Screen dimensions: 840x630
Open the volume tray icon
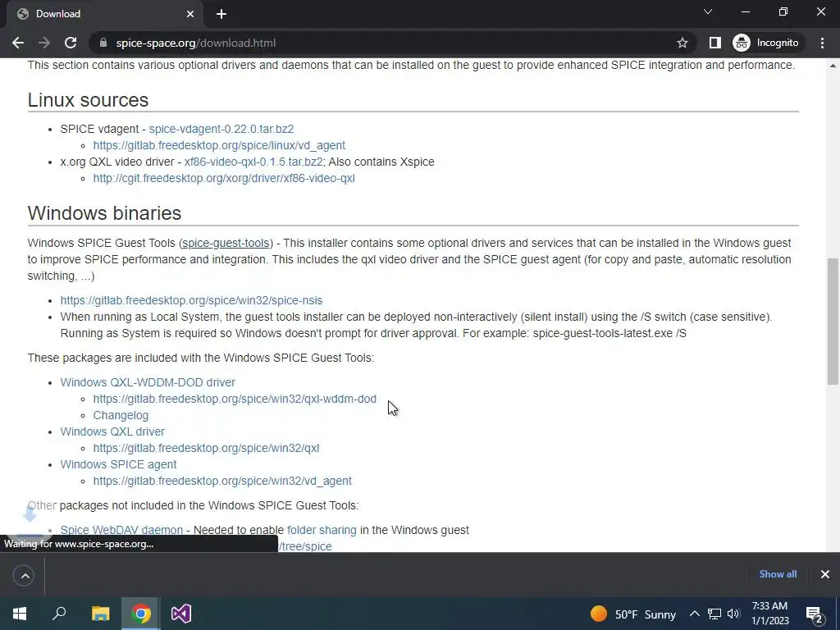(x=733, y=614)
